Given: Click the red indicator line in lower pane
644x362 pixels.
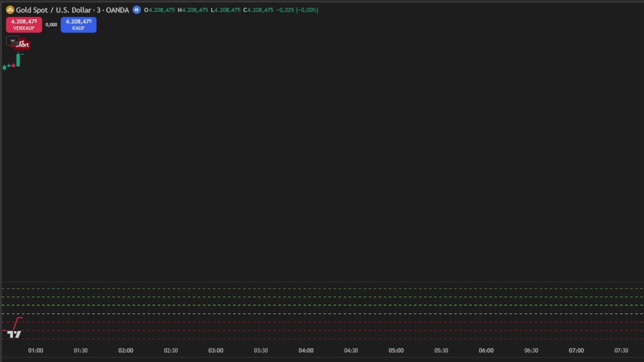Looking at the screenshot, I should click(x=16, y=323).
